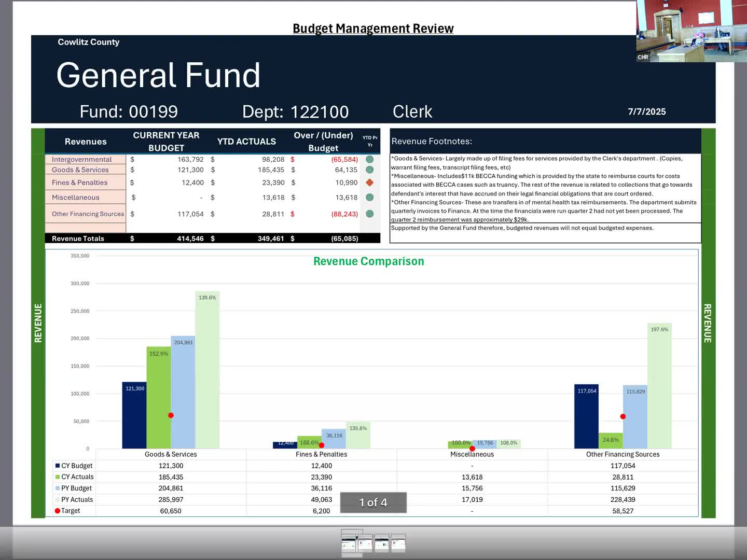Select "Other Financing Sources" label in the revenue table

coord(88,214)
